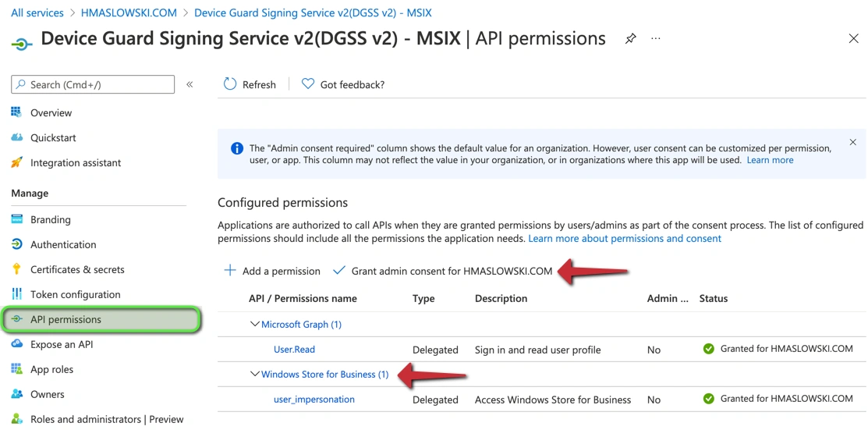Open the Overview menu item
The image size is (868, 430).
click(x=51, y=113)
